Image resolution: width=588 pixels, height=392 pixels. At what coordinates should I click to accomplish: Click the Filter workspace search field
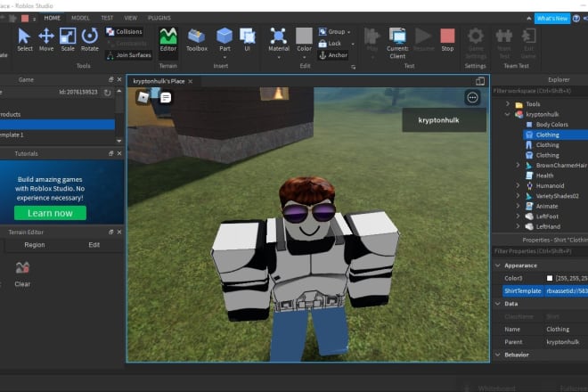540,91
